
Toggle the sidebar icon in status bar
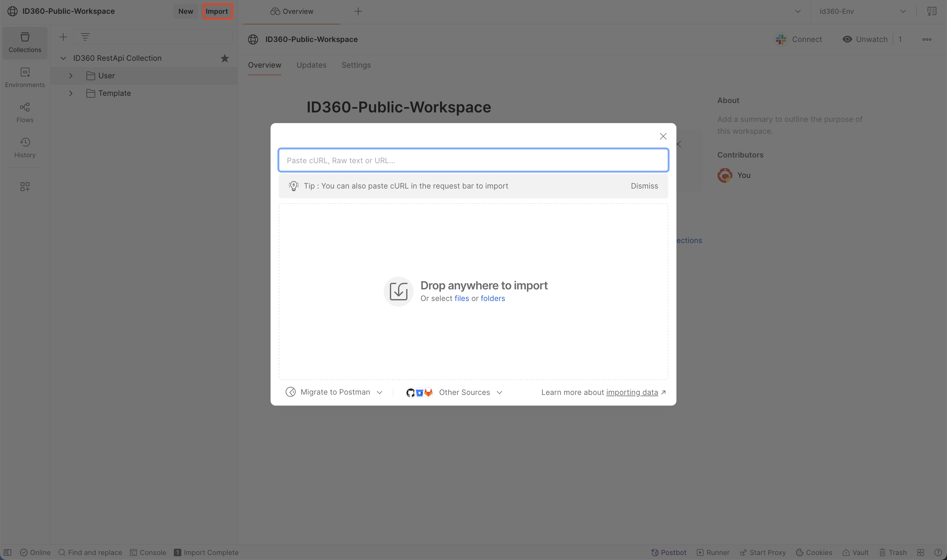(x=8, y=552)
